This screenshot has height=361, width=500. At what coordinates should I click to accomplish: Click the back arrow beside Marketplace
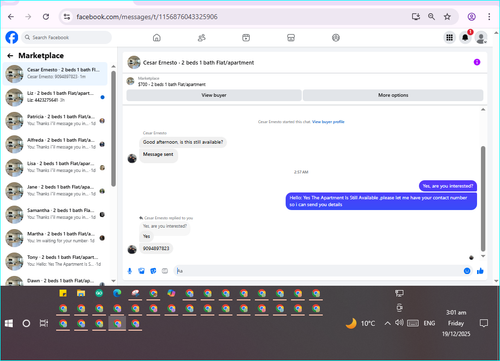[10, 56]
